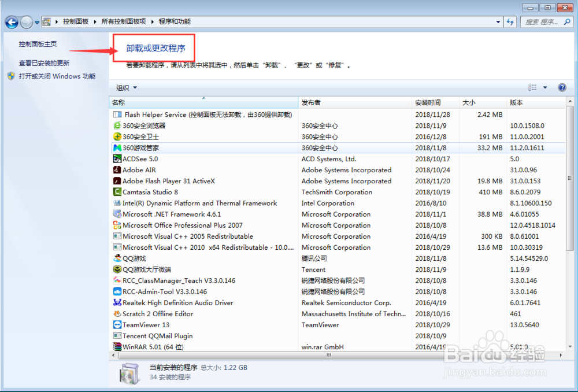Click the Back navigation arrow button
Viewport: 578px width, 392px height.
[12, 22]
